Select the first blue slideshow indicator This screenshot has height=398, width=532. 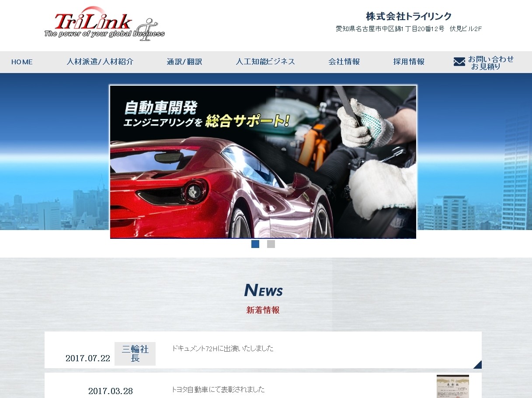[255, 244]
